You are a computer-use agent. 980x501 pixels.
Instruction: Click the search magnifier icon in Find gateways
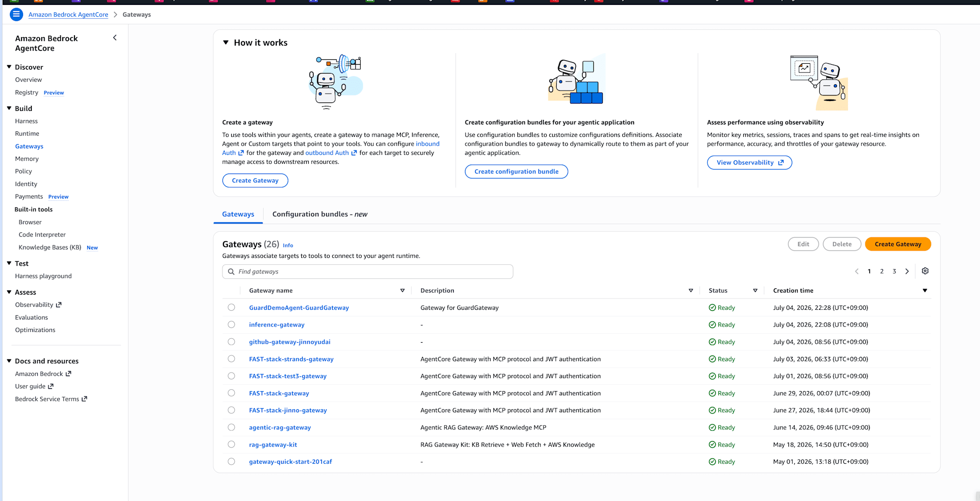(231, 272)
